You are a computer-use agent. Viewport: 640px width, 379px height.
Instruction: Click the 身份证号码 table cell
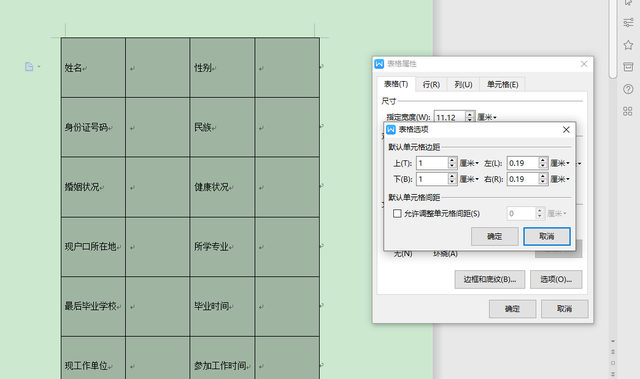coord(93,127)
